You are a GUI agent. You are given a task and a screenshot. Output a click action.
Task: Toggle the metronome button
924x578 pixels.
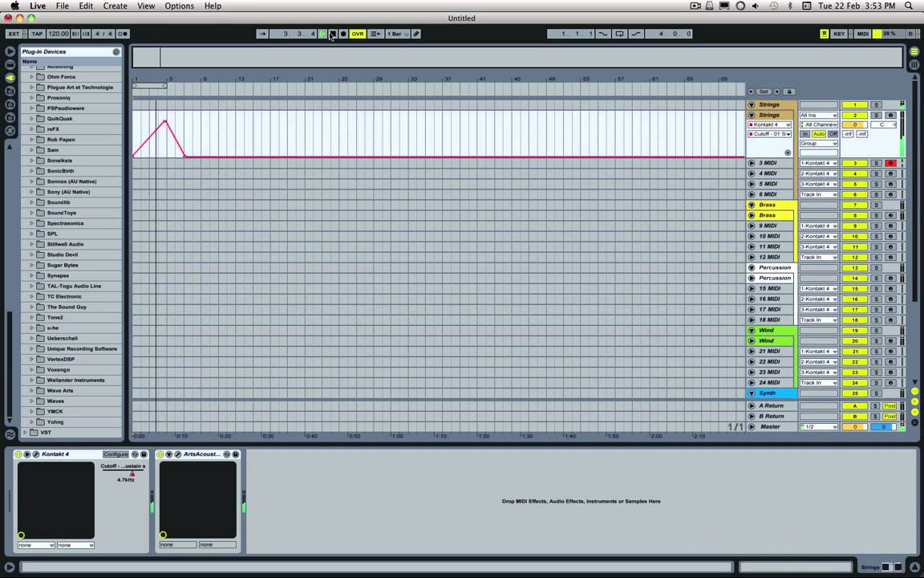[x=123, y=34]
